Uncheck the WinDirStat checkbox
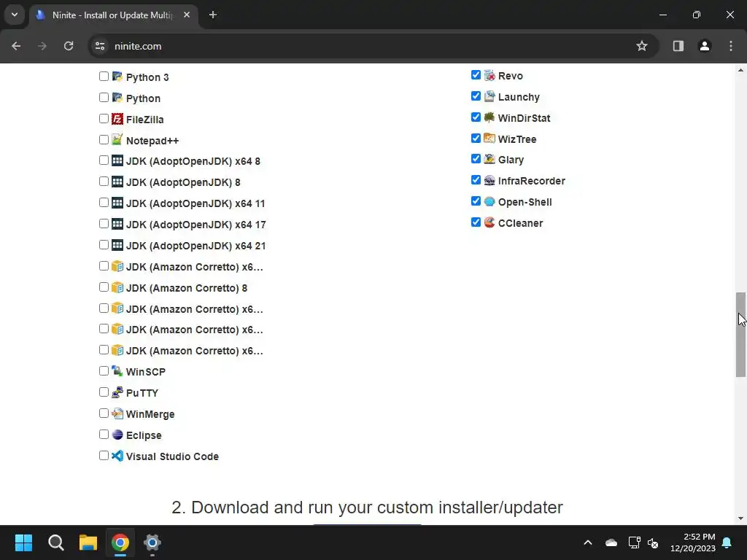 pos(476,117)
